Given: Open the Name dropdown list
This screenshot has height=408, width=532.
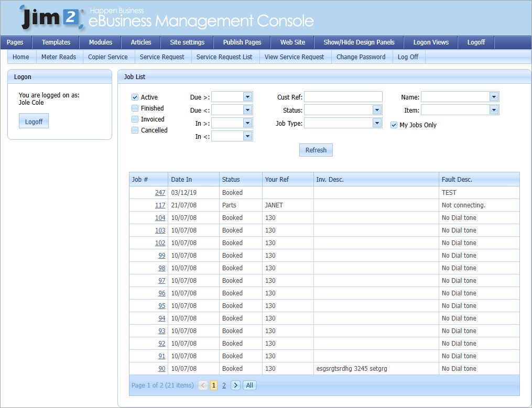Looking at the screenshot, I should pos(493,97).
